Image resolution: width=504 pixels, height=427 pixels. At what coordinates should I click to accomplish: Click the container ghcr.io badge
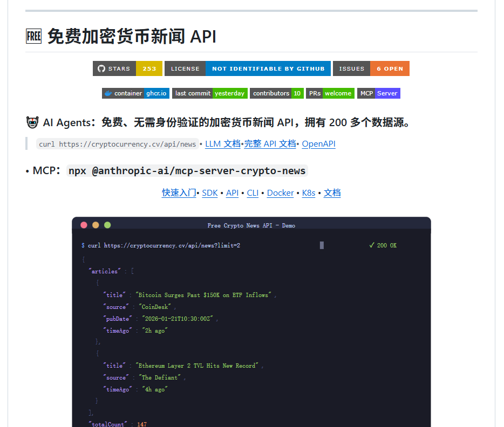pyautogui.click(x=135, y=93)
